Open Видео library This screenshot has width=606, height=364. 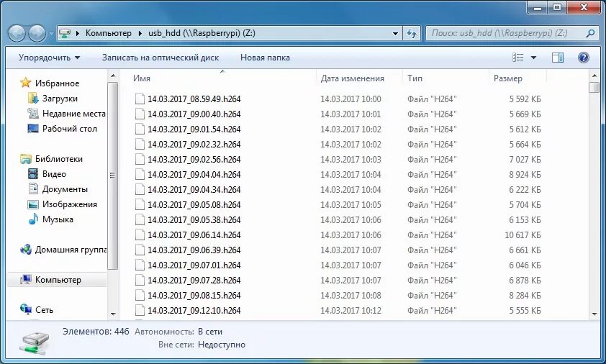[x=54, y=174]
